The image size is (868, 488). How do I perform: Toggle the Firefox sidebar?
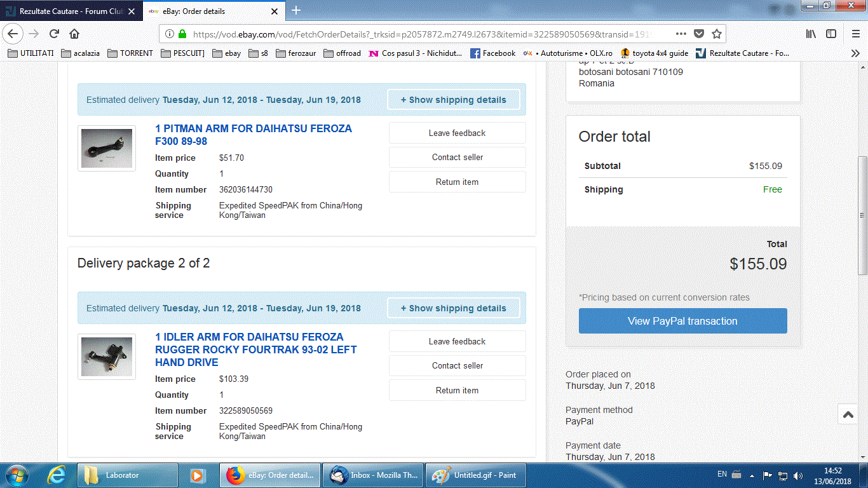[831, 34]
